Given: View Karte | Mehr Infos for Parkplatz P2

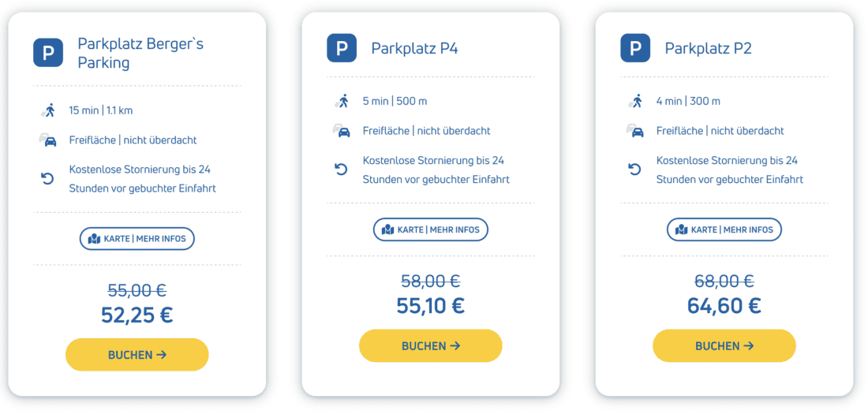Looking at the screenshot, I should coord(724,229).
